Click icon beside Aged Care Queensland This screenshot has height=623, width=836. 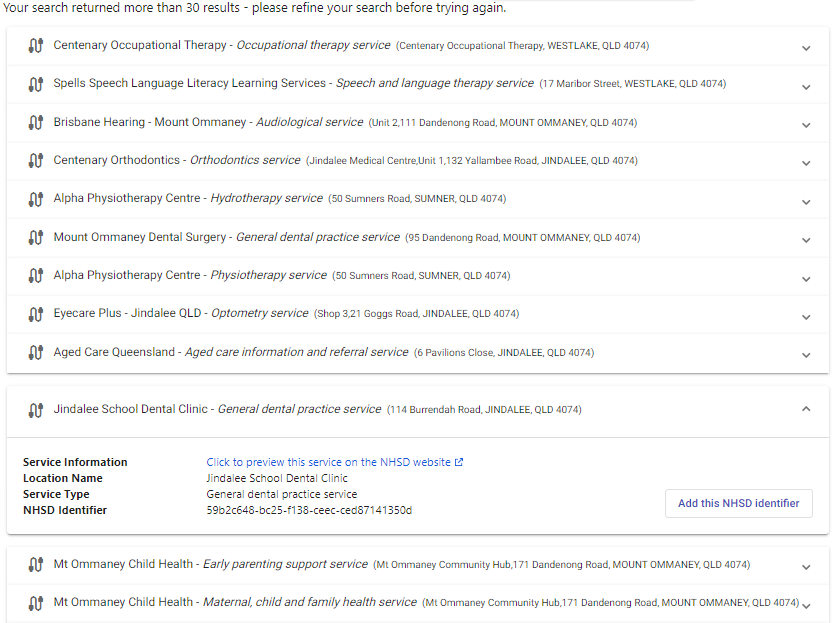tap(36, 352)
